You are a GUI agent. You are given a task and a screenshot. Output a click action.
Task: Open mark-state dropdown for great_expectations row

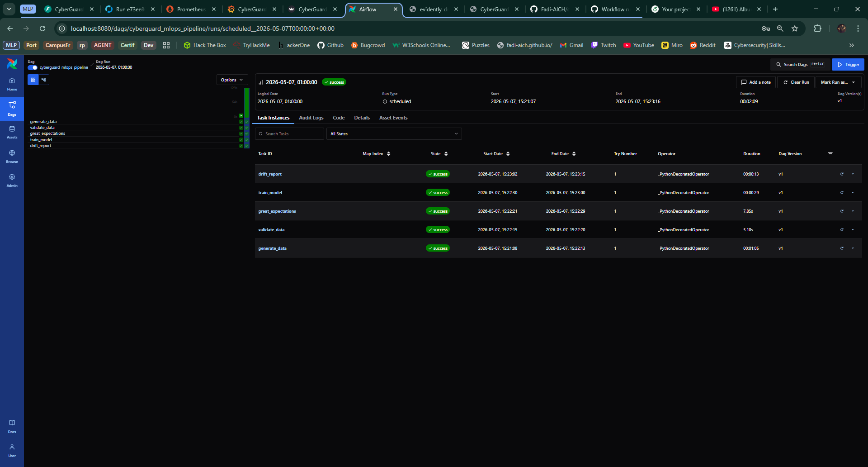pos(853,211)
